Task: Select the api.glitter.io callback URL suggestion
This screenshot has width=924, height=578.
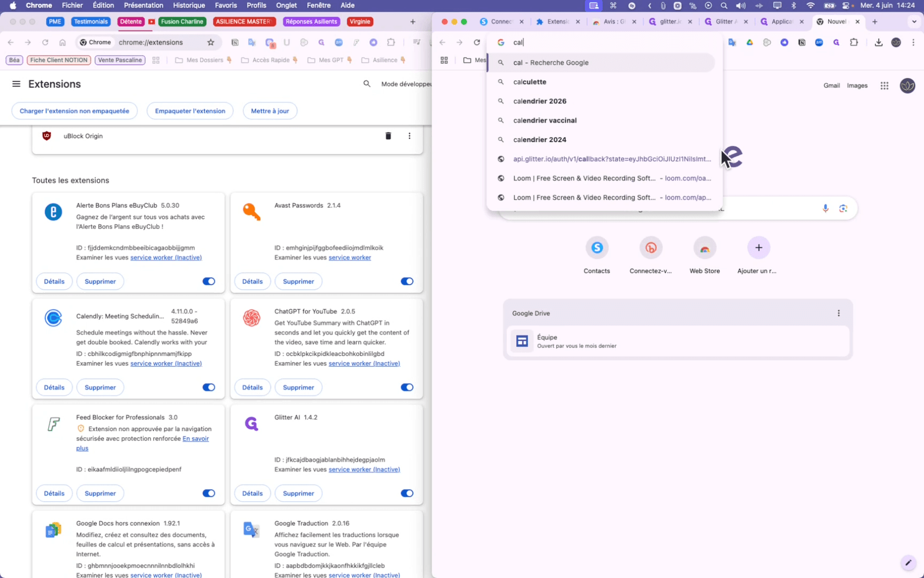Action: point(601,159)
